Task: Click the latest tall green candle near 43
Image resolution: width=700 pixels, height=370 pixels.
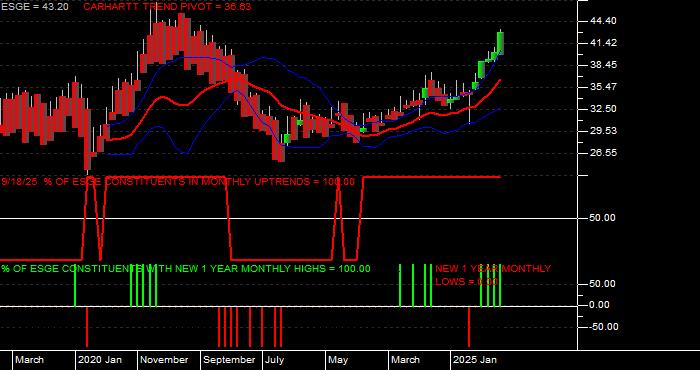Action: click(500, 43)
